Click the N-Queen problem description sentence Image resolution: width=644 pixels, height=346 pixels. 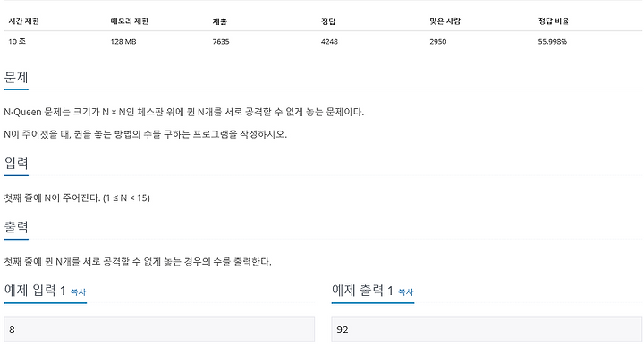[x=184, y=112]
